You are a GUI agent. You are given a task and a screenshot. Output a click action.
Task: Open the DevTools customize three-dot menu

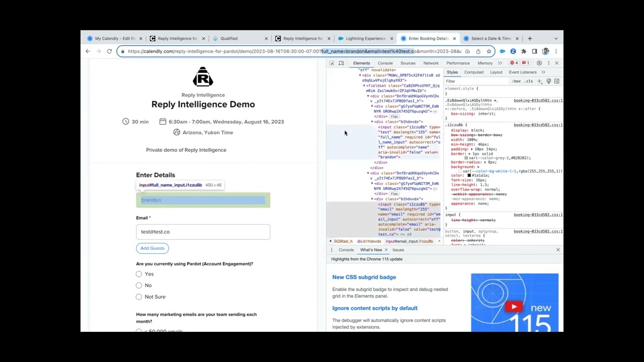coord(548,63)
